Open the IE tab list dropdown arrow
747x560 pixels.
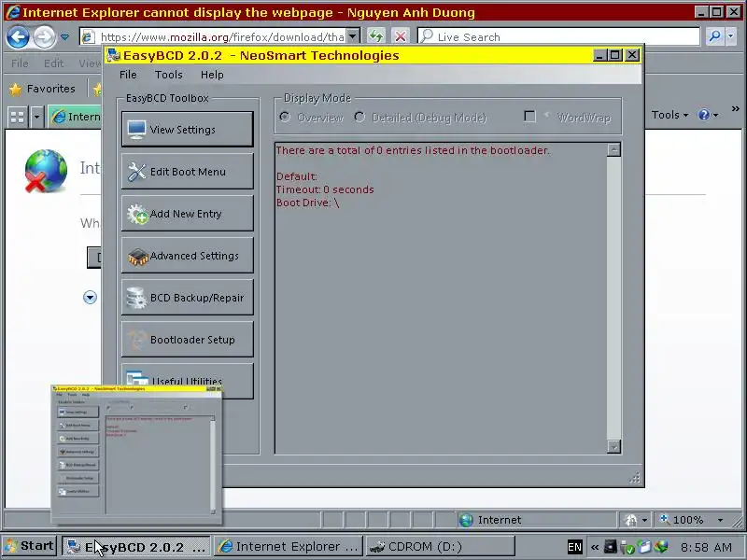[36, 117]
